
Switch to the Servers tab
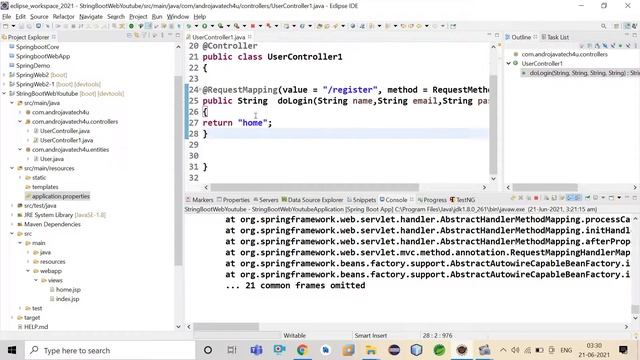(x=266, y=200)
